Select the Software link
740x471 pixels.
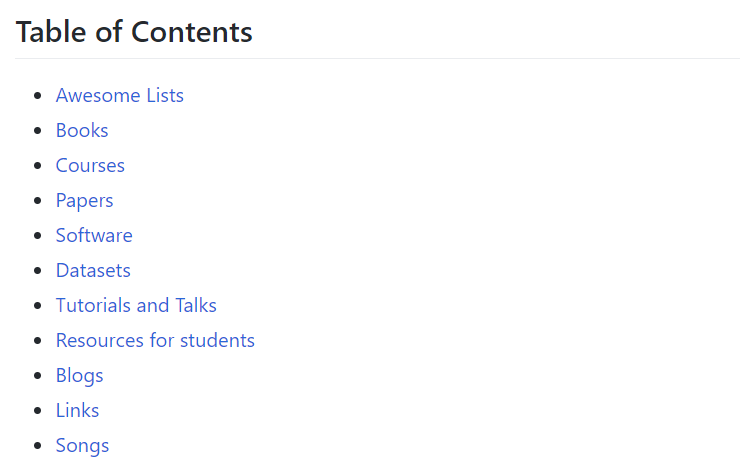click(x=94, y=236)
